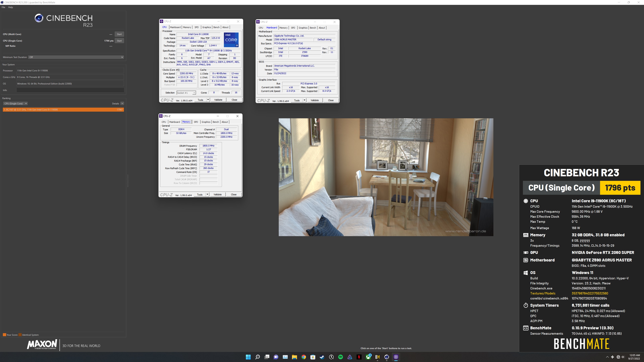The image size is (644, 362).
Task: Select the 11900K 1796 ranking row
Action: pyautogui.click(x=63, y=110)
